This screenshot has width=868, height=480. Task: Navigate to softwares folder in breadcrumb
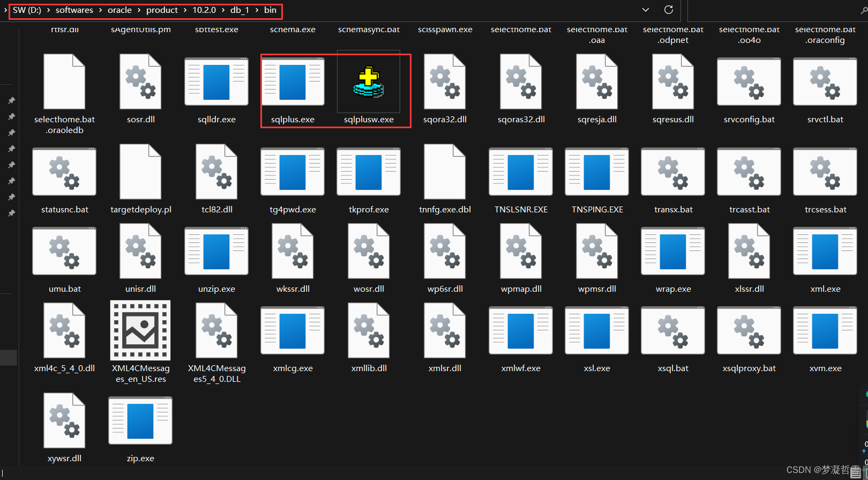click(74, 10)
